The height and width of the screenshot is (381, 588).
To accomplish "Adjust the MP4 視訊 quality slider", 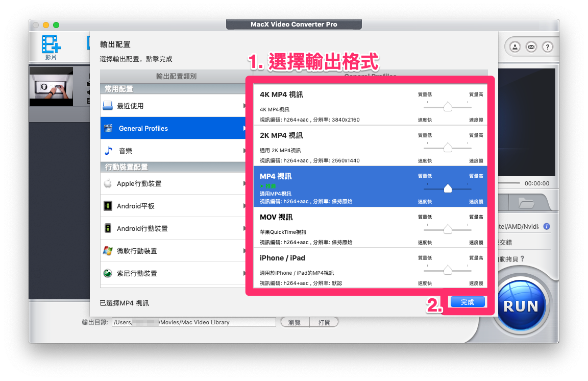I will [x=447, y=188].
